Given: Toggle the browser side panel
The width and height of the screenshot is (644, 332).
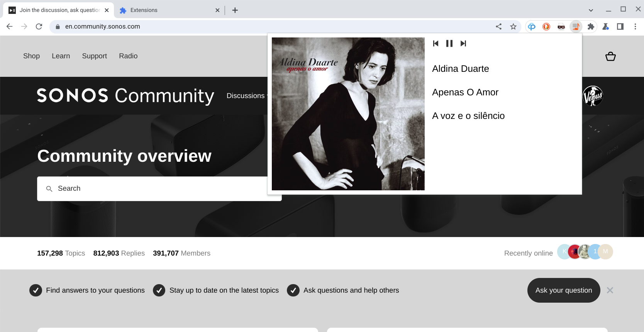Looking at the screenshot, I should pos(620,26).
